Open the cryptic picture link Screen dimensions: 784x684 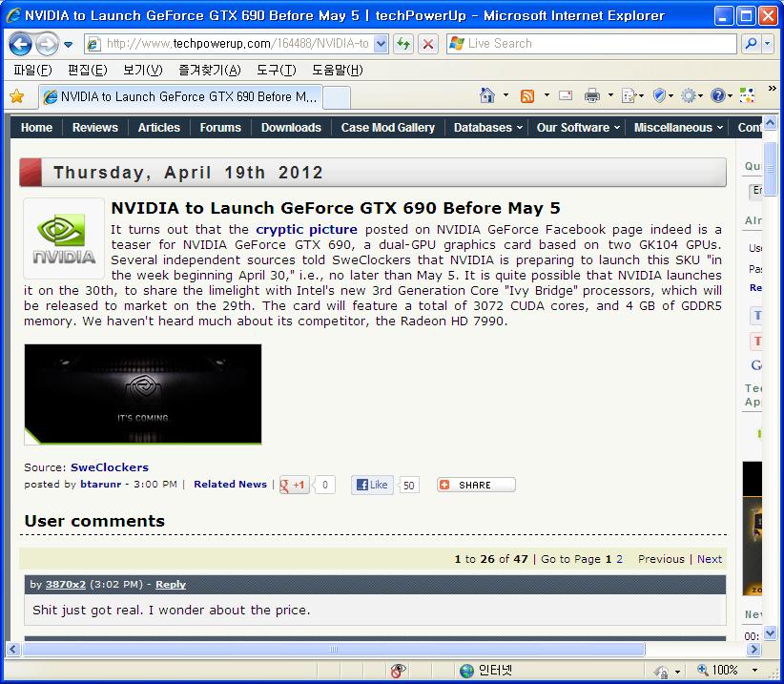click(306, 230)
